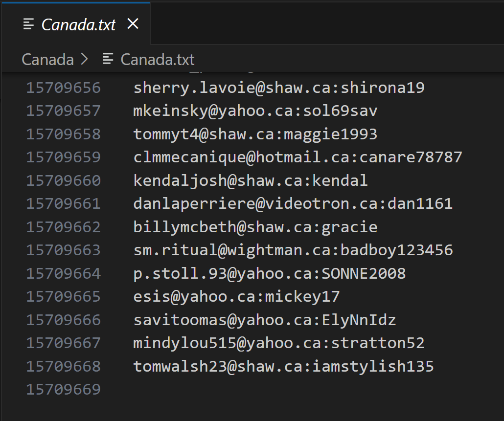Click the breadcrumb chevron after Canada
This screenshot has width=504, height=421.
(x=84, y=60)
